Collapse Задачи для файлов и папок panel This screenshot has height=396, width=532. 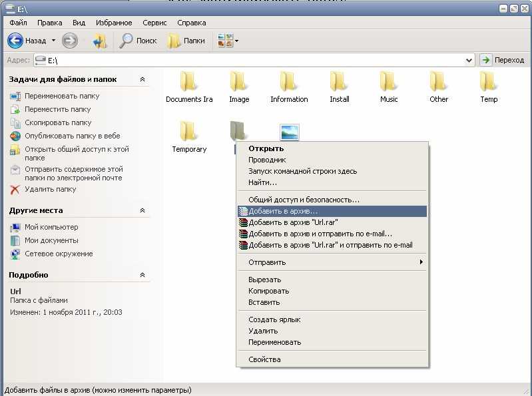142,79
